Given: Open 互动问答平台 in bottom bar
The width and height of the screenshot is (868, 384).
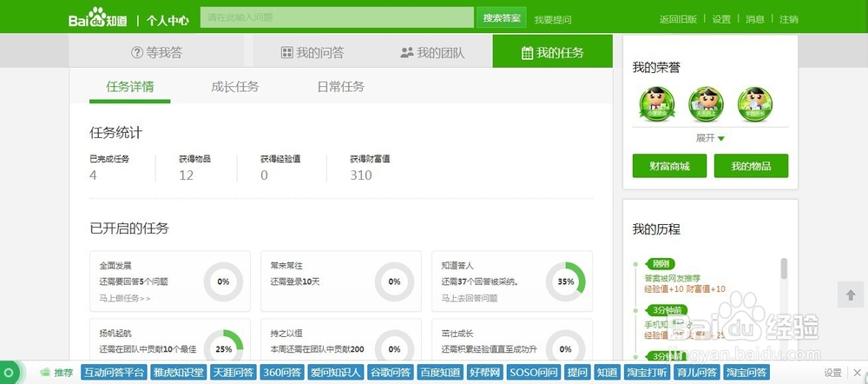Looking at the screenshot, I should tap(115, 373).
